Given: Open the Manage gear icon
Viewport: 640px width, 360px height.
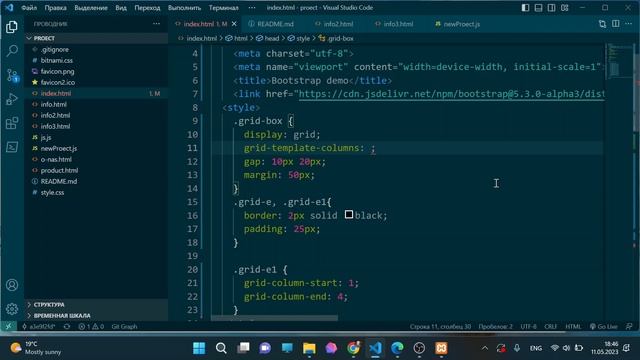Looking at the screenshot, I should pos(12,309).
